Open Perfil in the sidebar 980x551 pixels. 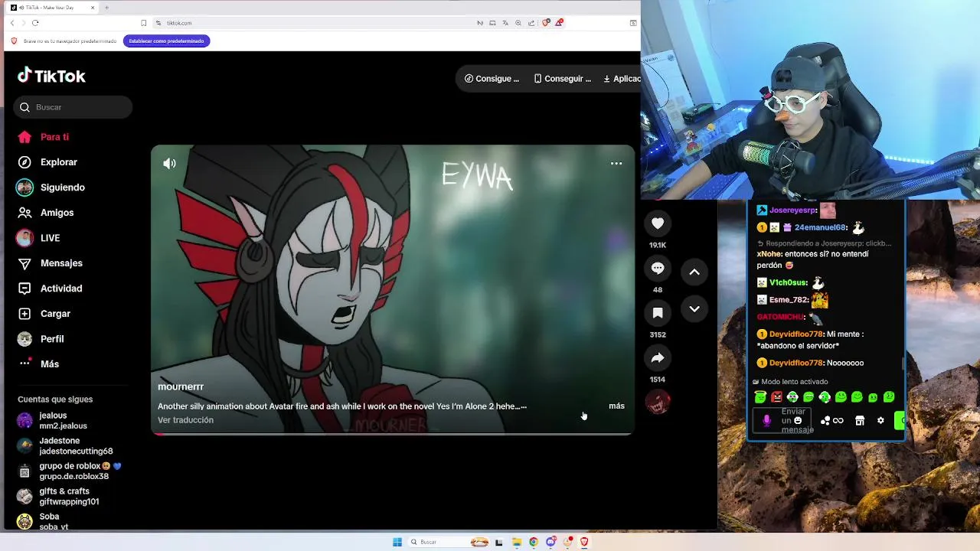tap(41, 339)
